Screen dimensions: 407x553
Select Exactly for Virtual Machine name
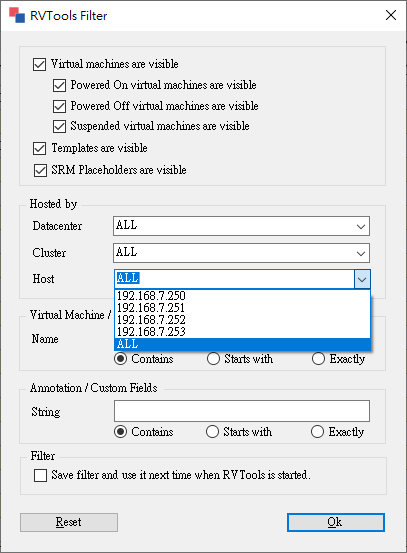(318, 359)
